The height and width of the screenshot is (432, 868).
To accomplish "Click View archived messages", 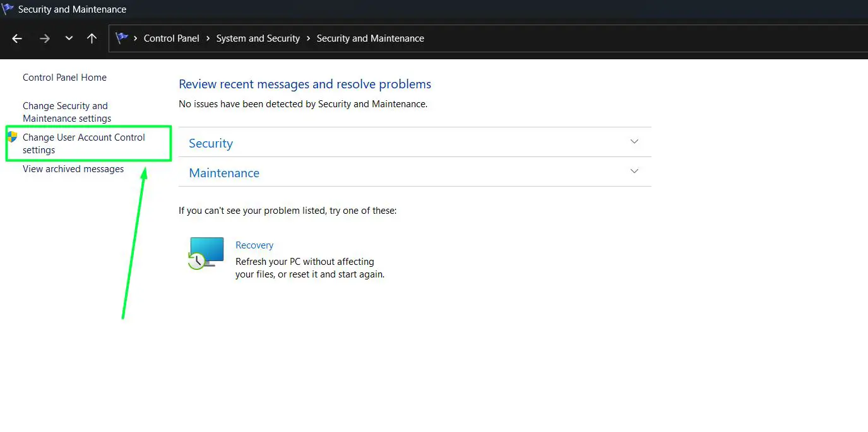I will (73, 168).
